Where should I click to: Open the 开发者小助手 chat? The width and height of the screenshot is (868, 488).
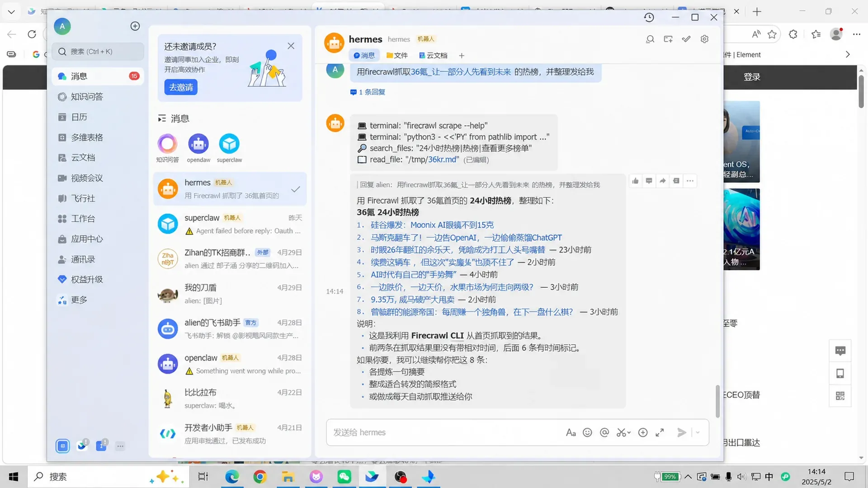230,434
